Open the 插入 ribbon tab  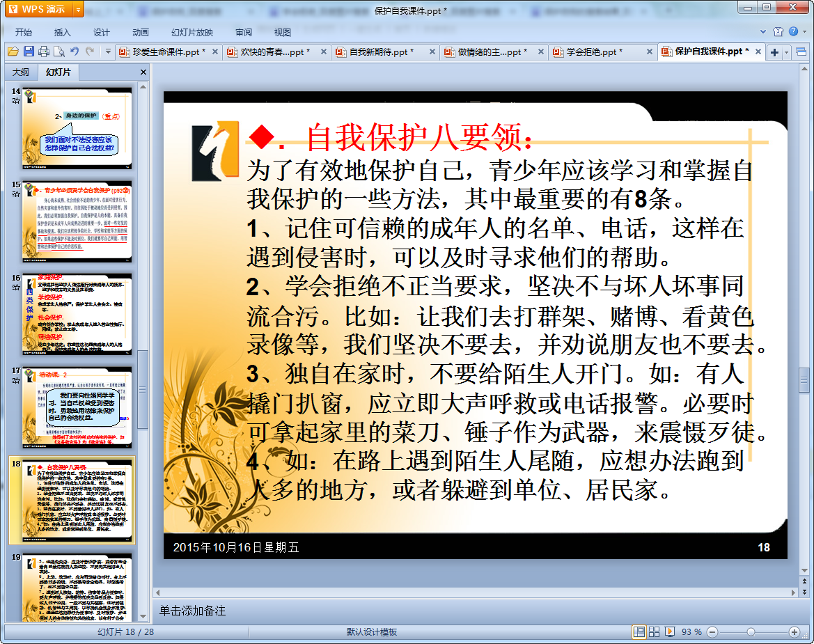pyautogui.click(x=62, y=32)
